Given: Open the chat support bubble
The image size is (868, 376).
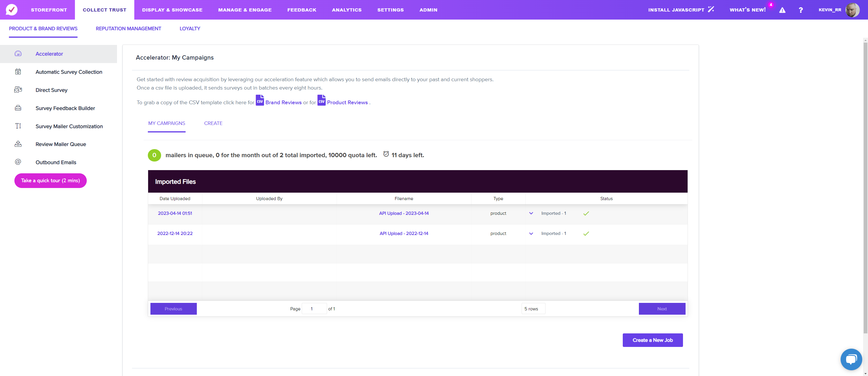Looking at the screenshot, I should click(x=851, y=359).
